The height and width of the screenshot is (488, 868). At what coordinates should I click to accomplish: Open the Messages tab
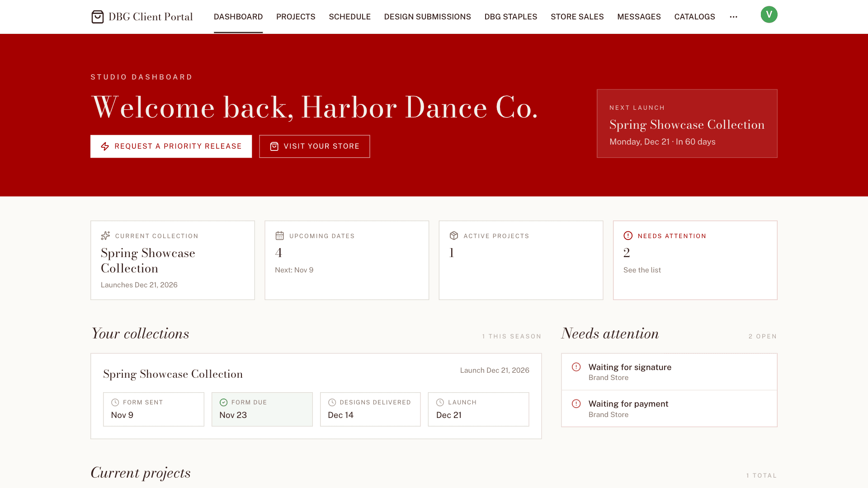tap(639, 17)
